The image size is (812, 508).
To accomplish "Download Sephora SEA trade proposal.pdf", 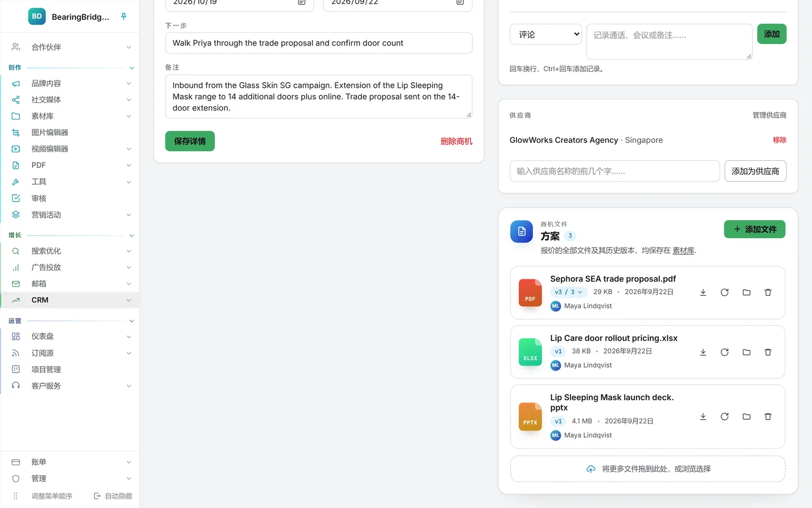I will (703, 293).
